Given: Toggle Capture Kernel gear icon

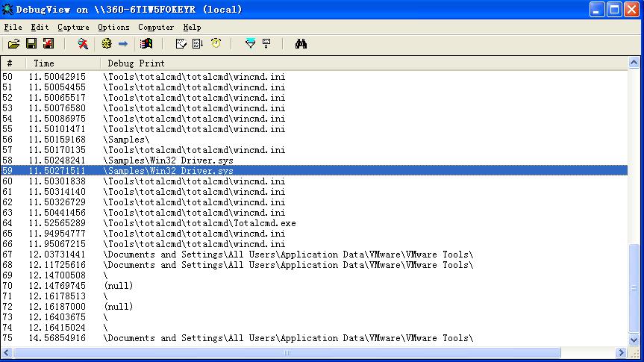Looking at the screenshot, I should pyautogui.click(x=107, y=43).
